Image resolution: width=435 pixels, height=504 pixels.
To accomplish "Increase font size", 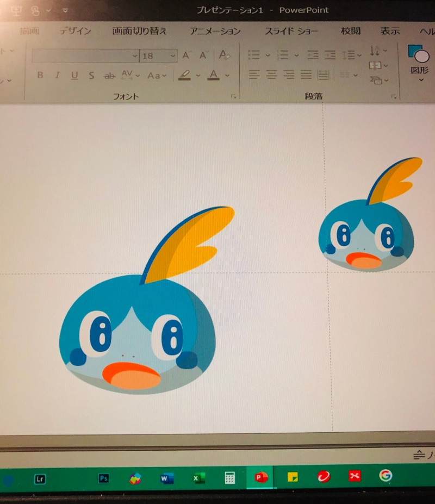I will [x=186, y=55].
